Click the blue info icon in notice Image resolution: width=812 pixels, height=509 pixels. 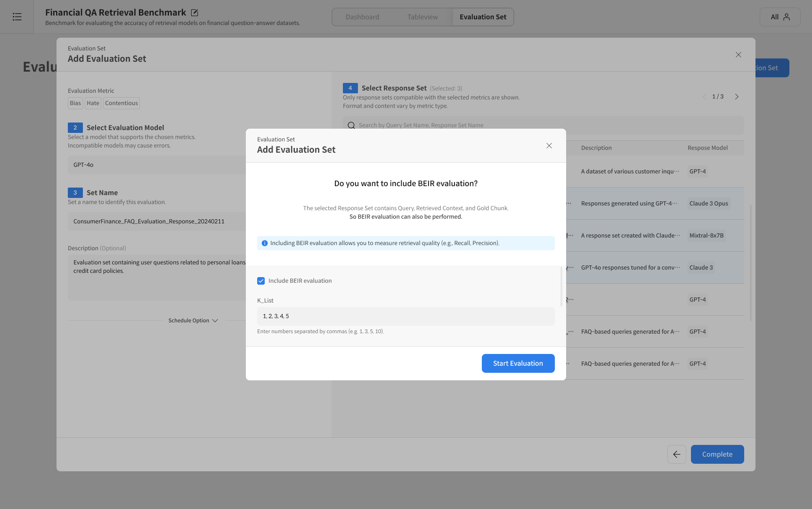point(265,243)
